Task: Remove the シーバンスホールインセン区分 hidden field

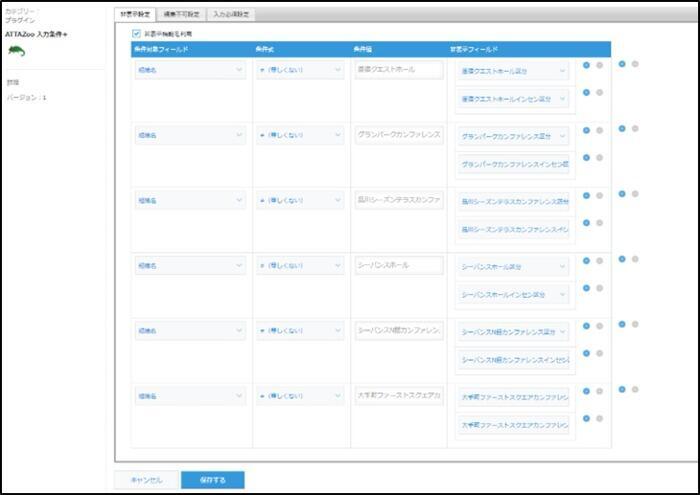Action: pyautogui.click(x=599, y=288)
